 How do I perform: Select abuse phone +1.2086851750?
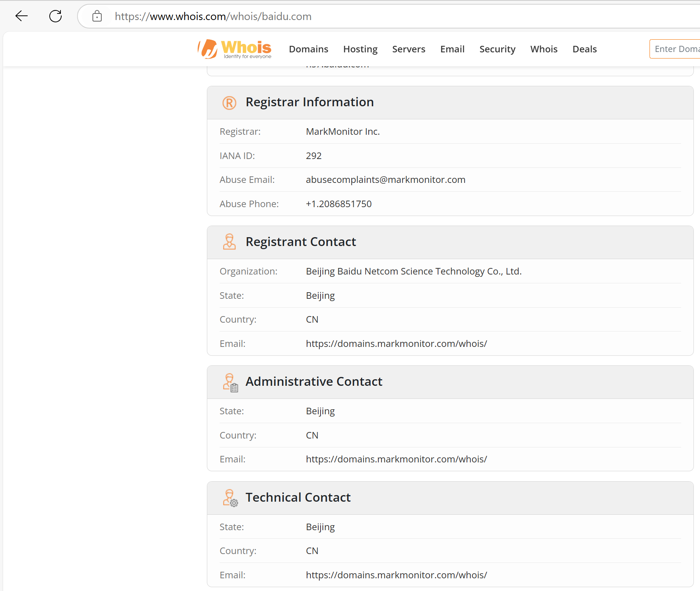pos(339,204)
